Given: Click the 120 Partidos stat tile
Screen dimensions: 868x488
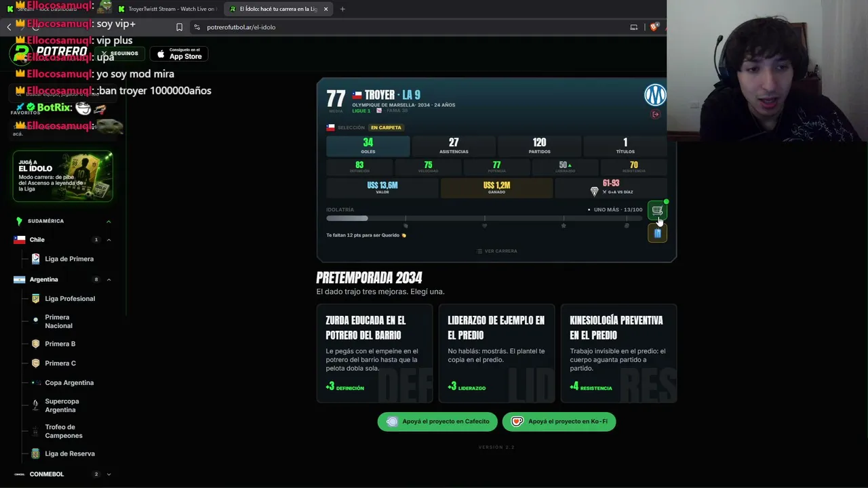Looking at the screenshot, I should click(x=539, y=146).
